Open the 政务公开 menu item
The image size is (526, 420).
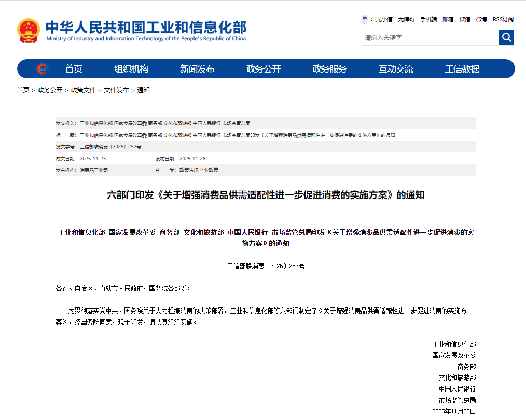(x=264, y=69)
